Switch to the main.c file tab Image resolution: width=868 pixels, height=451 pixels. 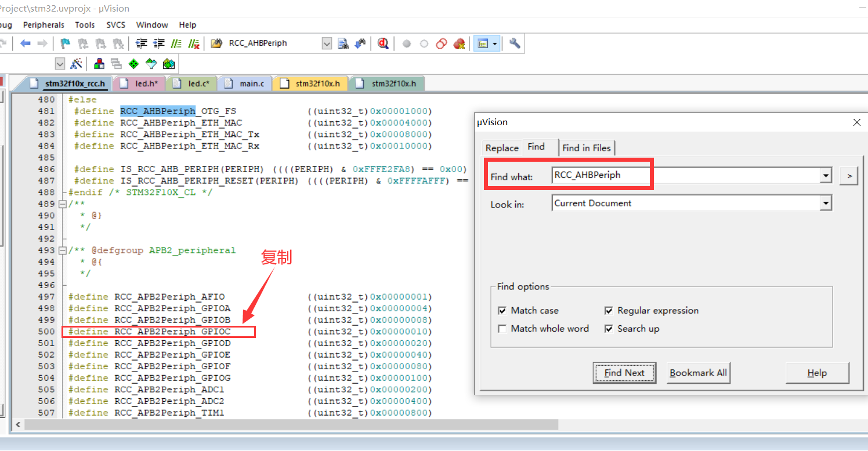[246, 83]
